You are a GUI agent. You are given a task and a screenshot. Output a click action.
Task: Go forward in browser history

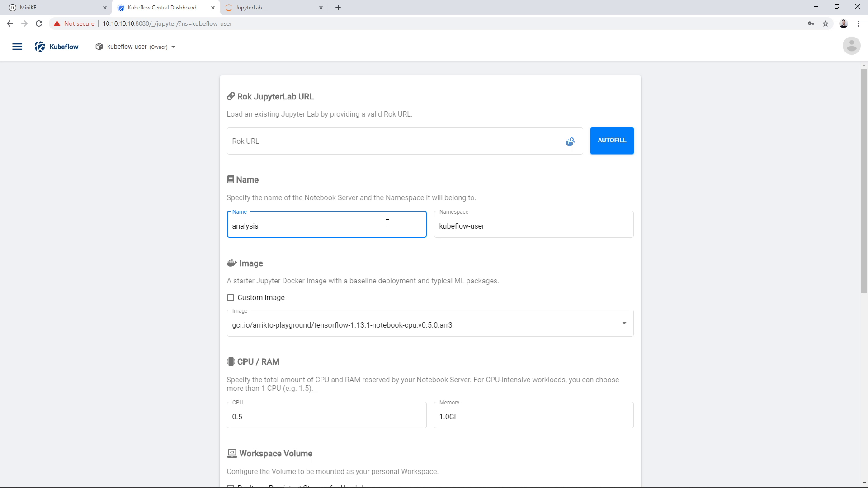[x=24, y=23]
